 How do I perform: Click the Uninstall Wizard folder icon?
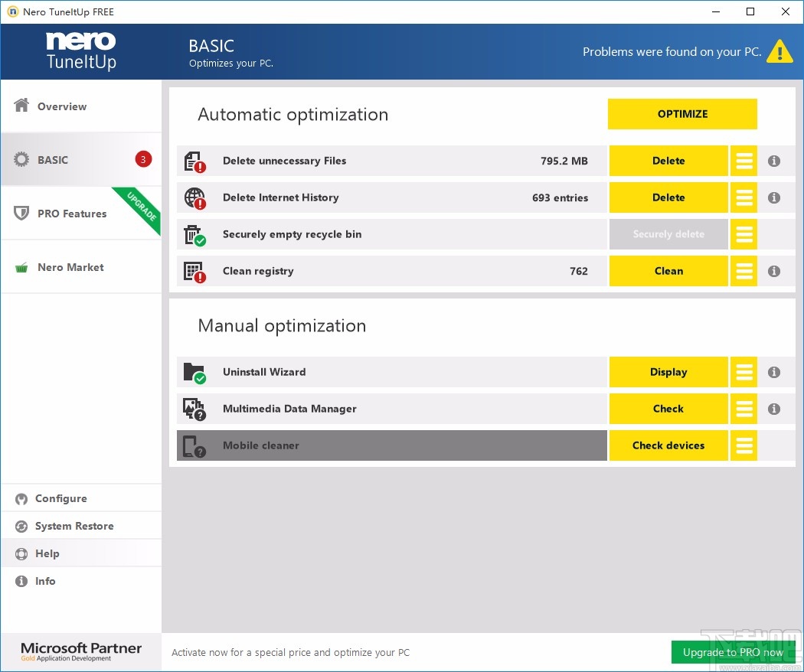[x=194, y=373]
